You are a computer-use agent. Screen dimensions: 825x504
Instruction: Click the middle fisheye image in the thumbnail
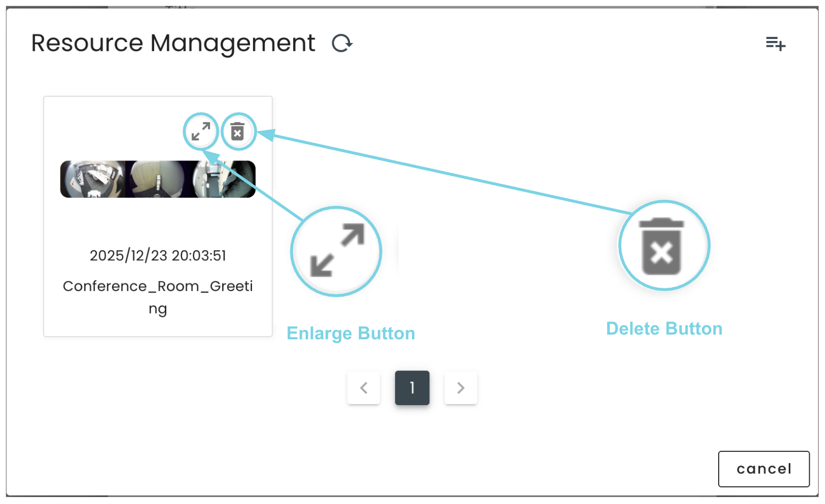pyautogui.click(x=157, y=179)
